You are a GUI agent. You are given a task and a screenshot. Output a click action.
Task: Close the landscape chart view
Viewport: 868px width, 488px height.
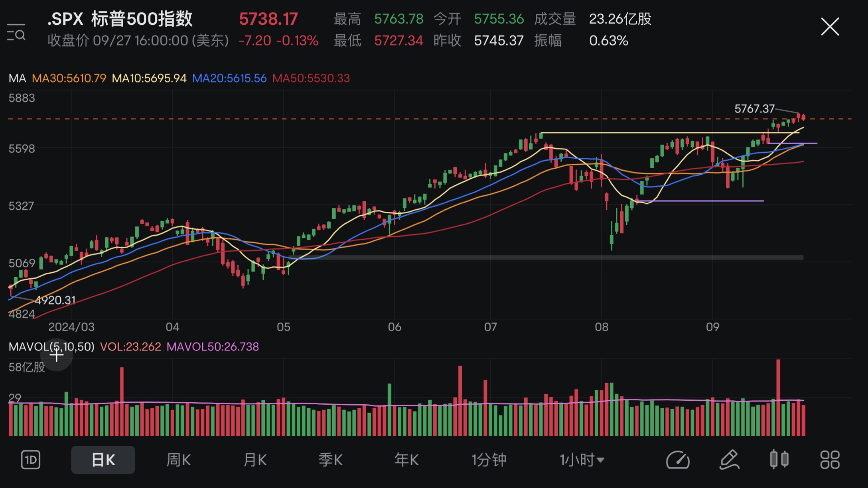pyautogui.click(x=830, y=27)
